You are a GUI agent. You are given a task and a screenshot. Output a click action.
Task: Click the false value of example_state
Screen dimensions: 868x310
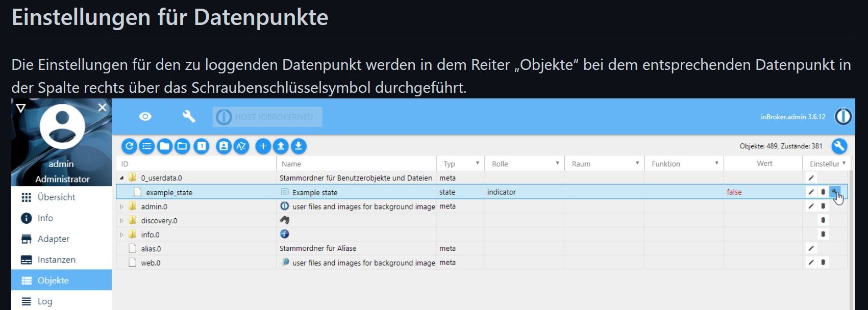click(734, 192)
